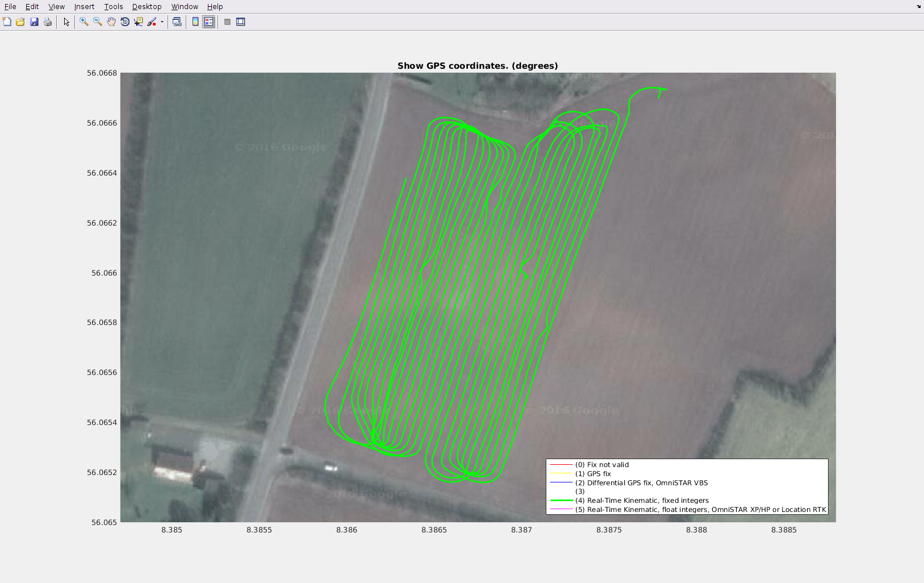Click the Link Plot button
The width and height of the screenshot is (924, 583).
coord(177,22)
